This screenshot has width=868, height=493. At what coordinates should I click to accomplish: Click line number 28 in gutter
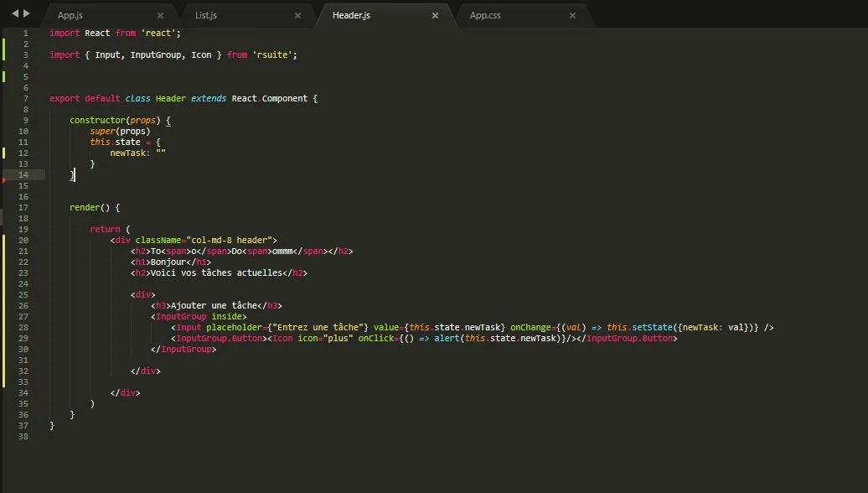tap(23, 327)
